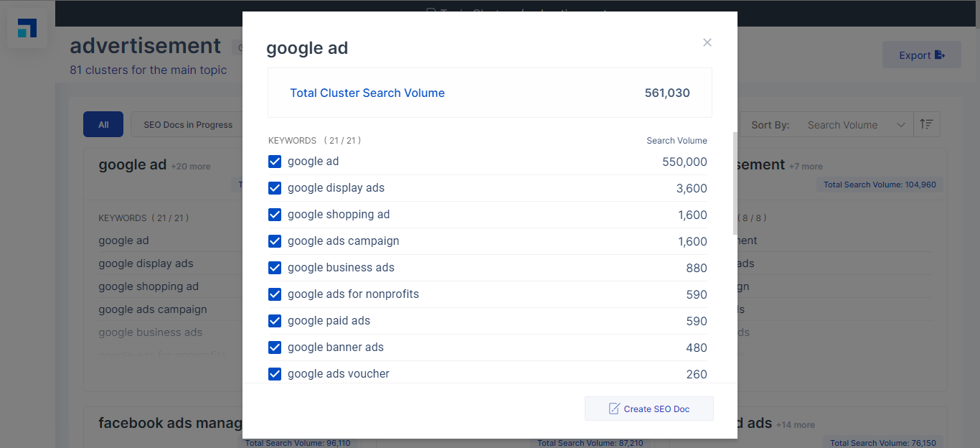Click the app logo in the sidebar

point(27,29)
